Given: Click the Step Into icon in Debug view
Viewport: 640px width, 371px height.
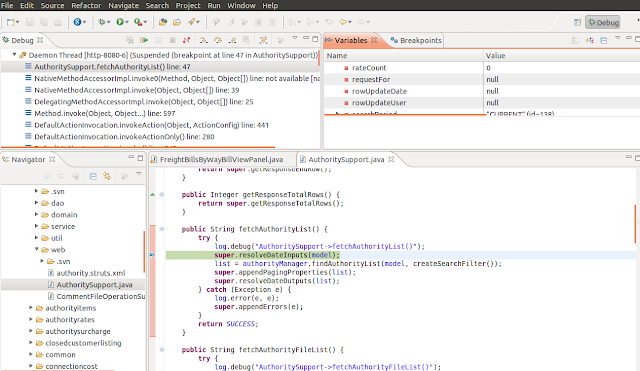Looking at the screenshot, I should coord(203,40).
